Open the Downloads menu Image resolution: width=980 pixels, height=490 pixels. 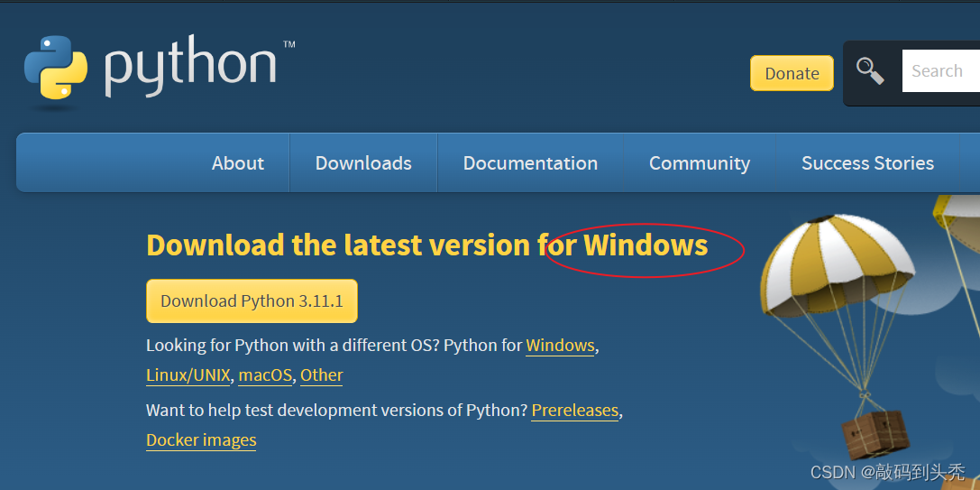pyautogui.click(x=363, y=162)
